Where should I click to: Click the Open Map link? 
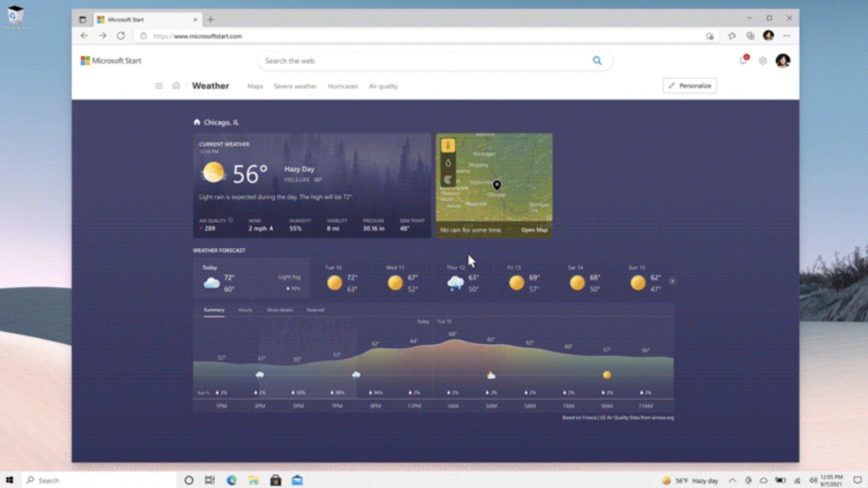534,230
